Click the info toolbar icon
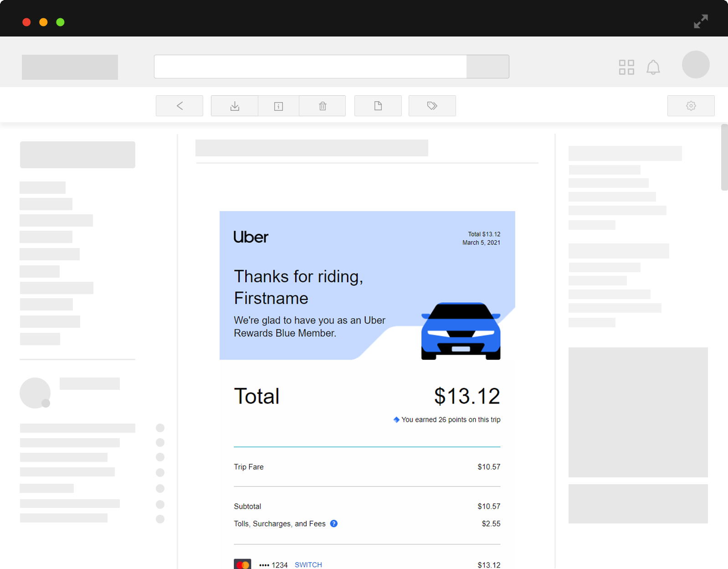The height and width of the screenshot is (569, 728). pyautogui.click(x=278, y=106)
